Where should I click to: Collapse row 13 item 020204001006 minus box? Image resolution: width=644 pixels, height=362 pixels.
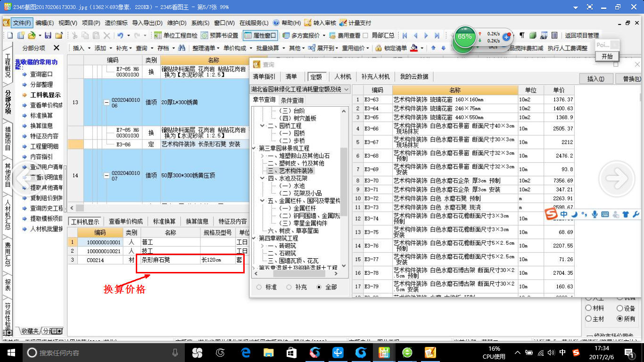[107, 102]
